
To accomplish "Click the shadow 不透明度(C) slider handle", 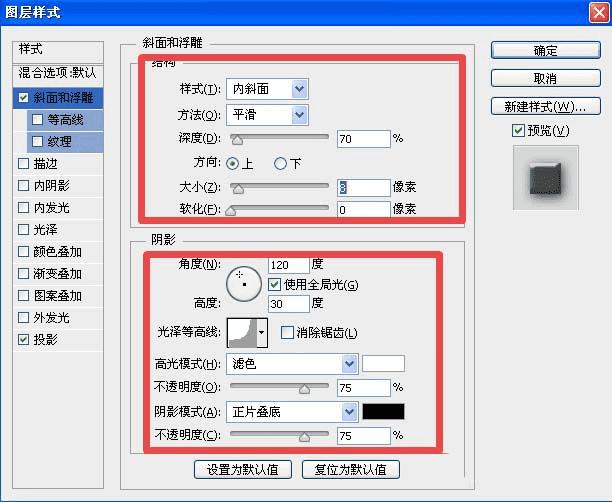I will click(304, 437).
